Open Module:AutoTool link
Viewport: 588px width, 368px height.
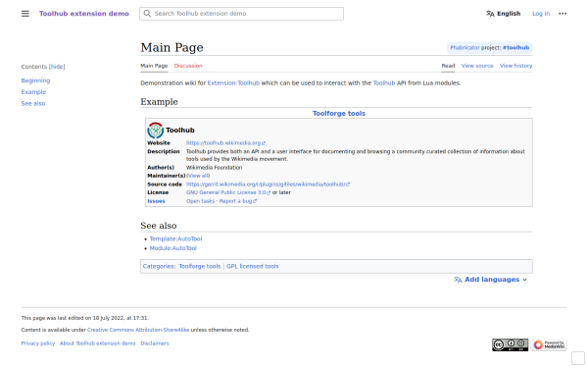pyautogui.click(x=172, y=248)
